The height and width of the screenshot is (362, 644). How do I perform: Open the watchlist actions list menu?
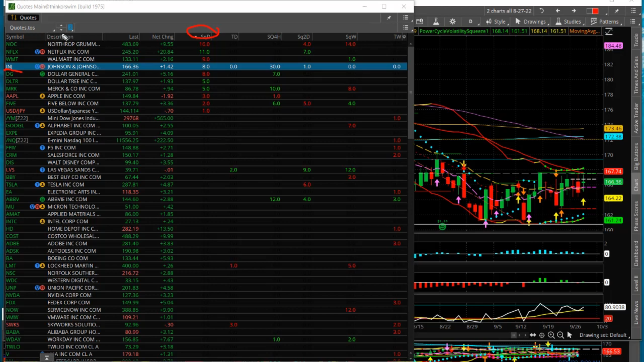406,27
